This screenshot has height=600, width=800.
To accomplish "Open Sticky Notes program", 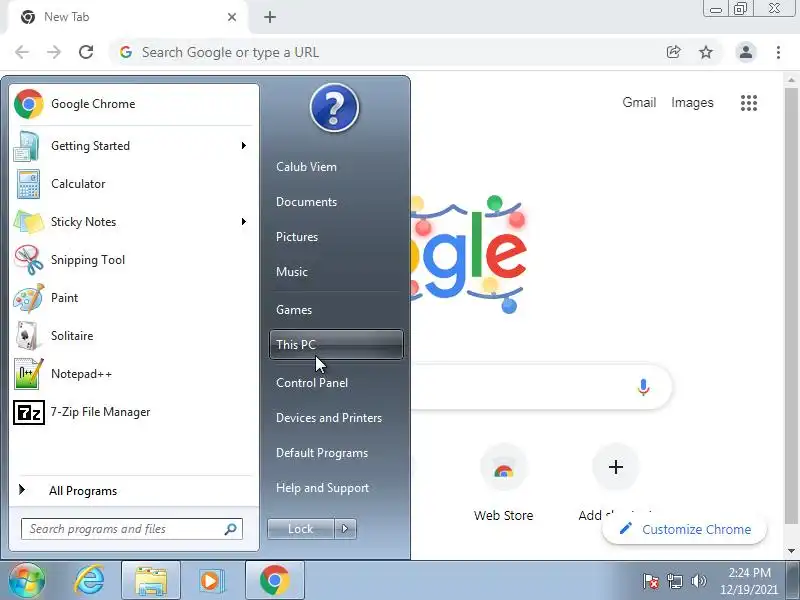I will (x=133, y=222).
